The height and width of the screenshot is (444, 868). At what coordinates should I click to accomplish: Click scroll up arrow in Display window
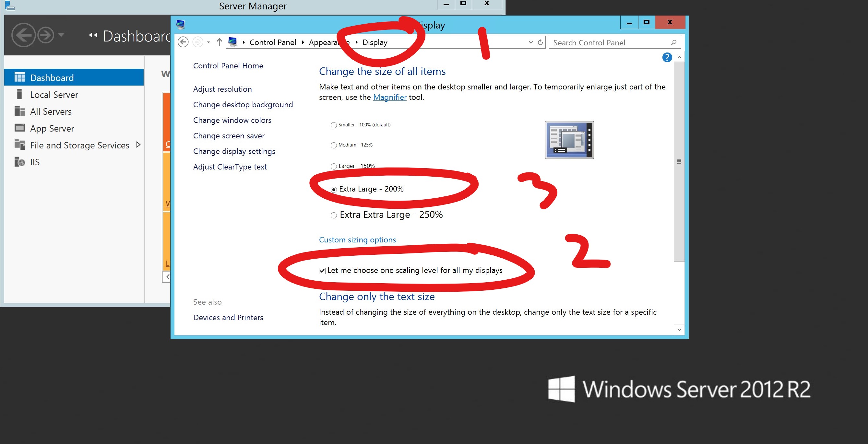click(679, 57)
